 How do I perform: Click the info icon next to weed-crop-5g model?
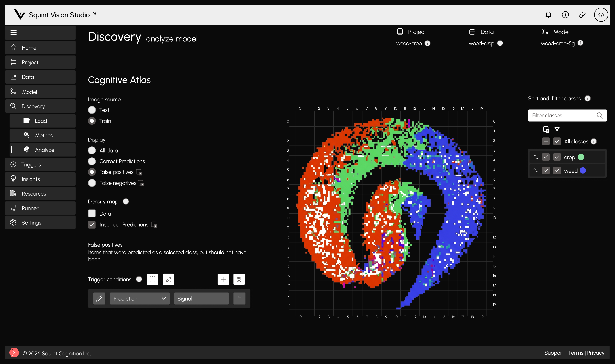(x=580, y=43)
